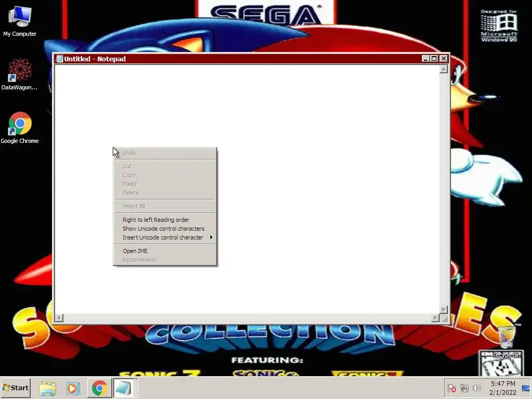
Task: Click the Start button
Action: coord(16,388)
